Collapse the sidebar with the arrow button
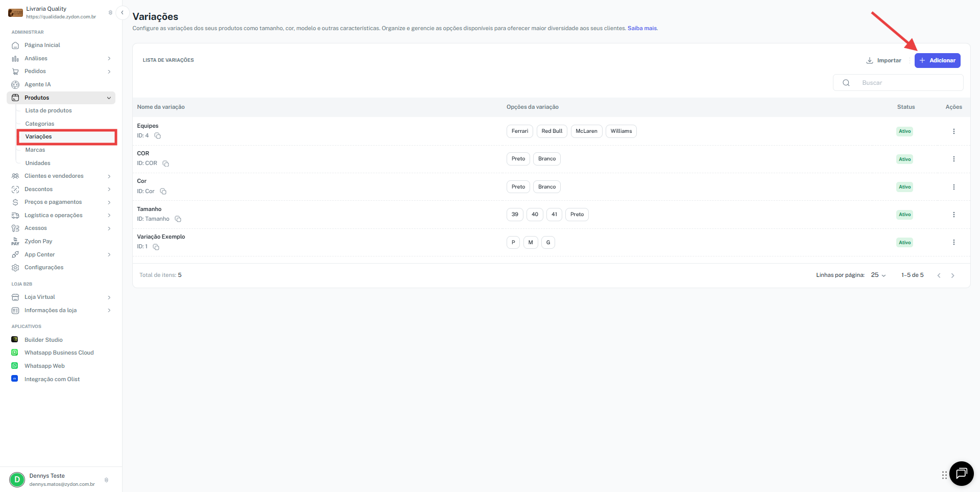Viewport: 980px width, 492px height. pos(122,13)
